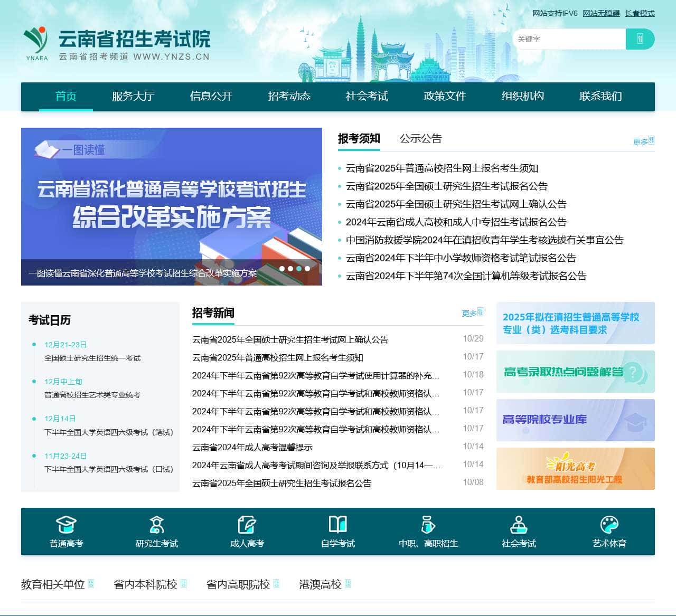Toggle 长者模式 elder mode
This screenshot has width=676, height=616.
(x=640, y=13)
